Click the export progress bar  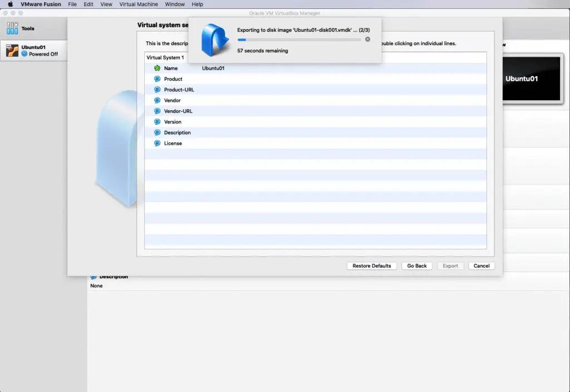tap(299, 40)
